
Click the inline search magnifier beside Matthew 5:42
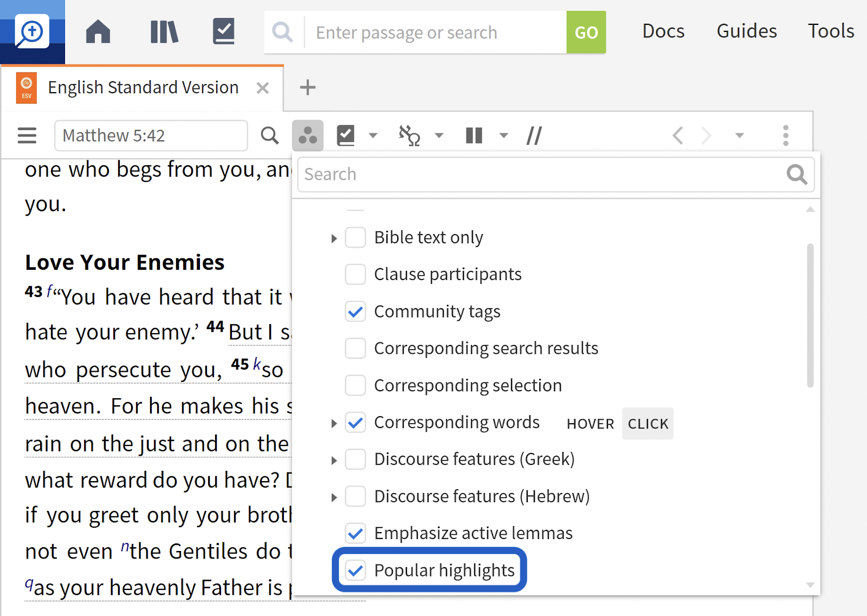click(x=269, y=135)
